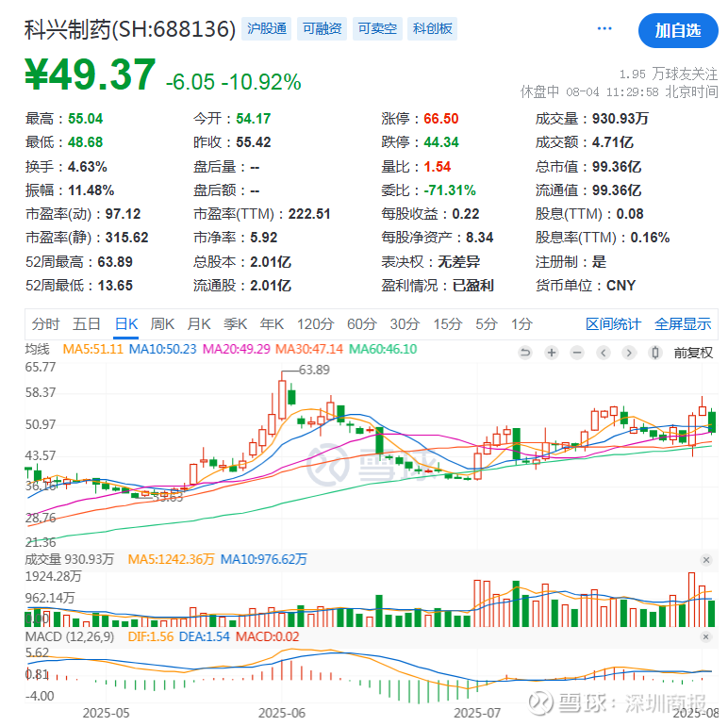
Task: Click the current price ¥49.37
Action: pos(91,74)
